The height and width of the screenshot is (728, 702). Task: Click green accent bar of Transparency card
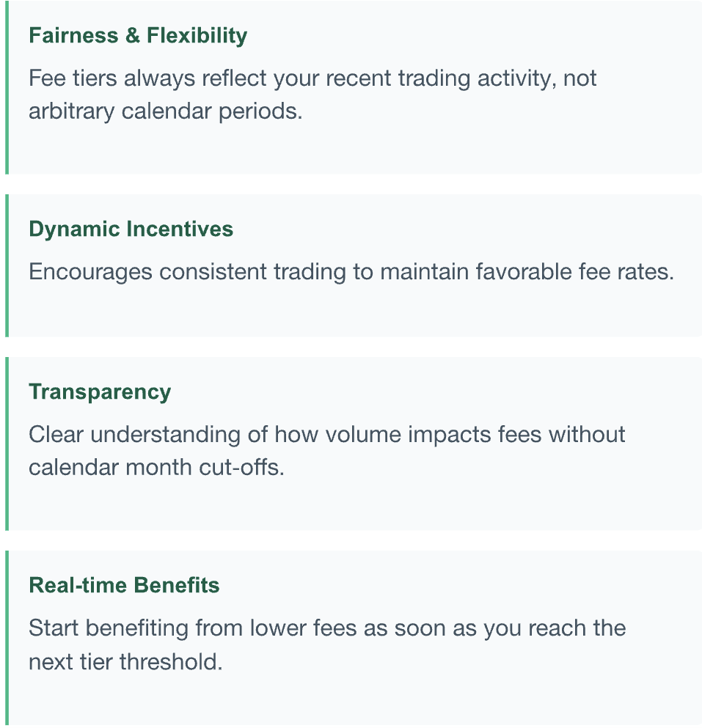pos(7,444)
